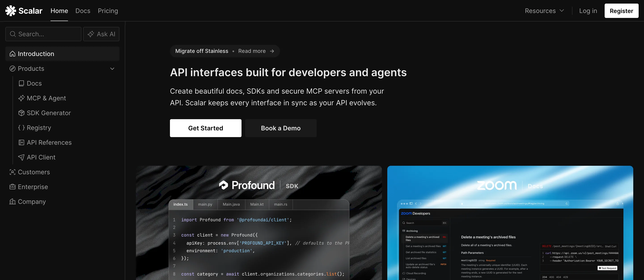The width and height of the screenshot is (644, 280).
Task: Click the Get Started button
Action: click(205, 128)
